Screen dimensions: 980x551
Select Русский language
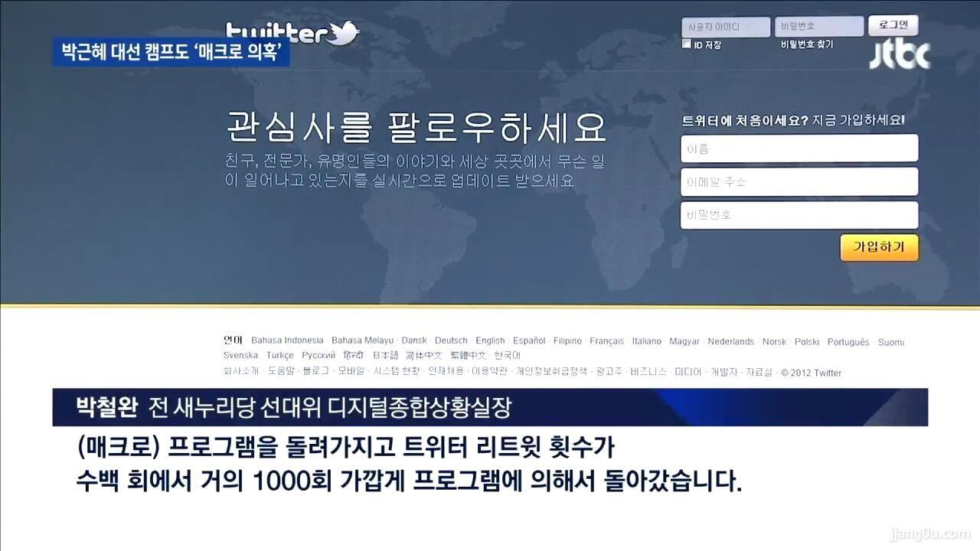(x=318, y=355)
